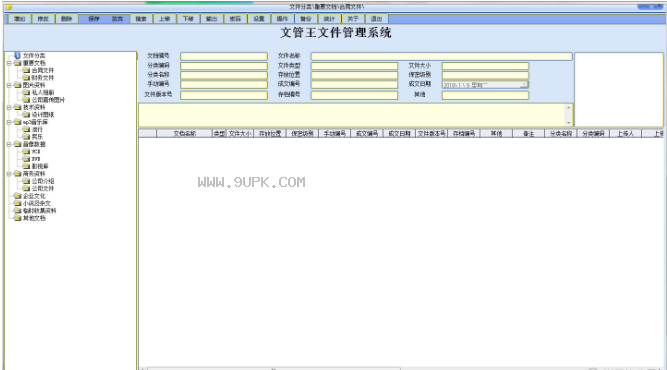Click the folder icon beside 临时收集资料
The image size is (667, 370).
[17, 211]
